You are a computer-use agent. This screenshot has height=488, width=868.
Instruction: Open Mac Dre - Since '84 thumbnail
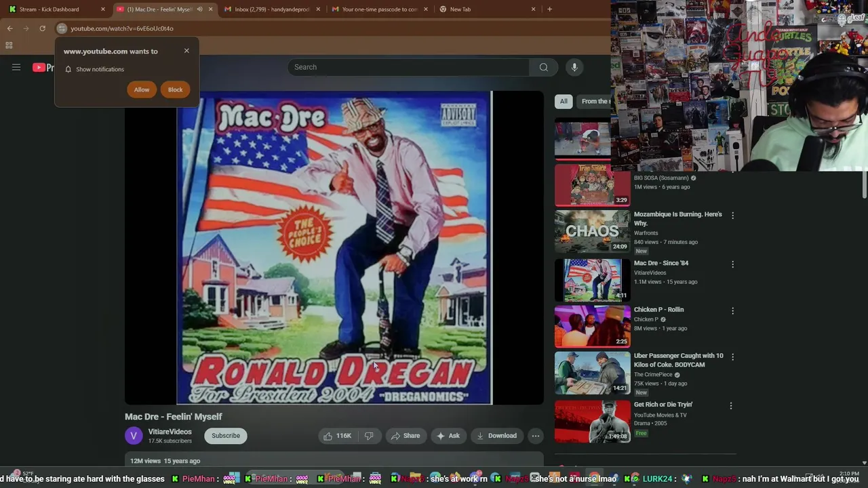point(593,280)
